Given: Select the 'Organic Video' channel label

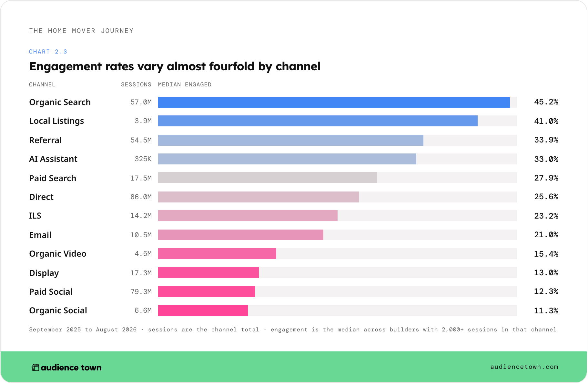Looking at the screenshot, I should click(x=58, y=254).
